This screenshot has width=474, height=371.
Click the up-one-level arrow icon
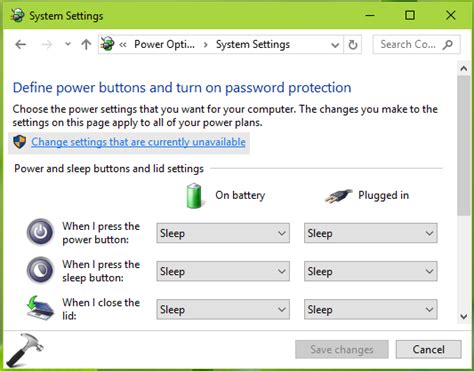86,44
